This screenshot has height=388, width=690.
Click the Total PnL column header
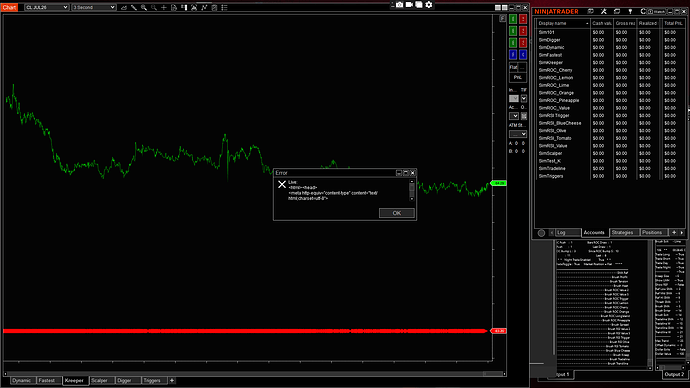[673, 23]
